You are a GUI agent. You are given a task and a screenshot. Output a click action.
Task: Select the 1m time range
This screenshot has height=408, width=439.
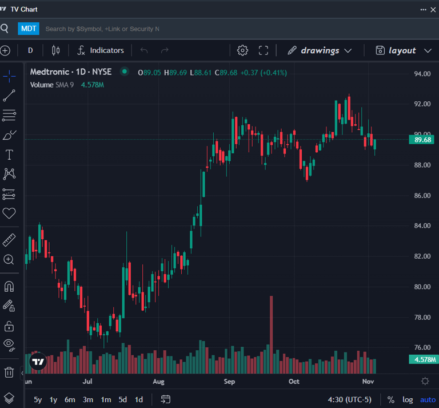(106, 399)
